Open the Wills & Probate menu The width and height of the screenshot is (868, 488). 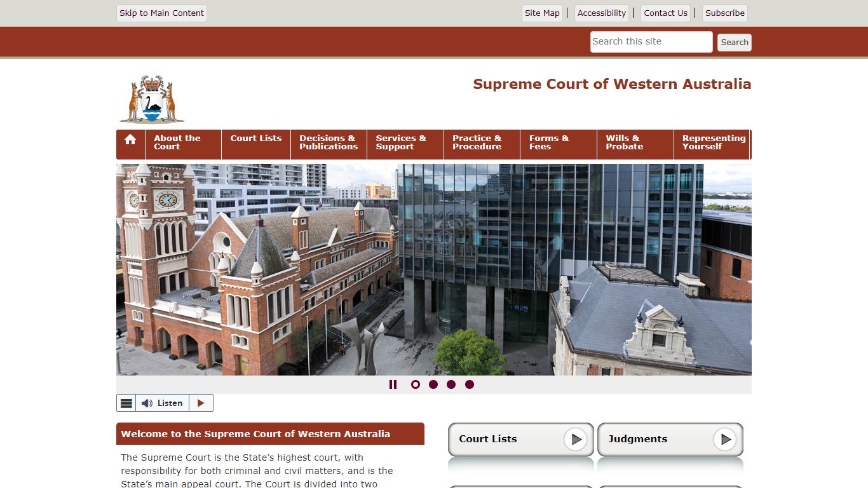[x=635, y=144]
